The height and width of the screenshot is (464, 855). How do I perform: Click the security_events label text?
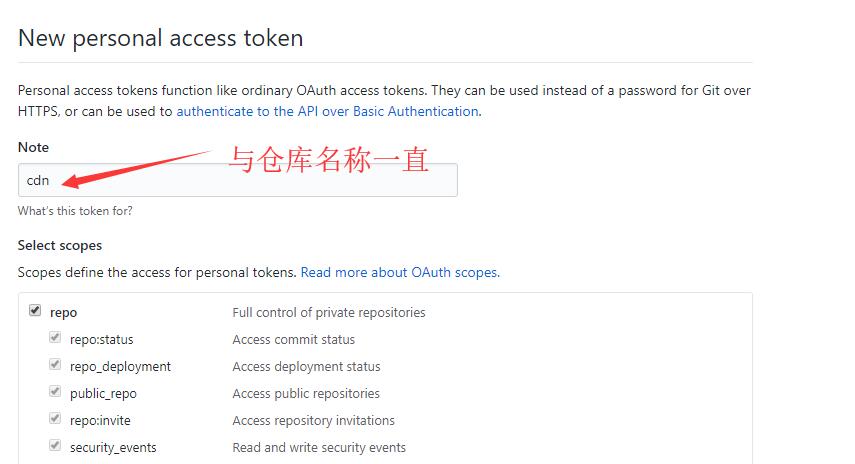click(113, 448)
